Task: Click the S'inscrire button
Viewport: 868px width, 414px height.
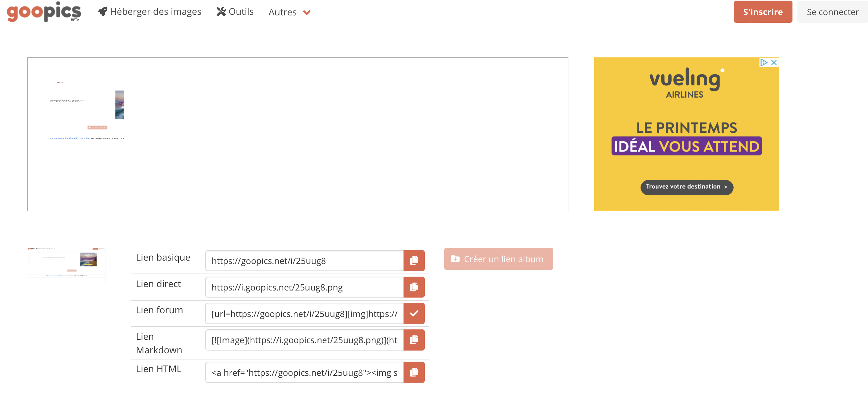Action: (763, 12)
